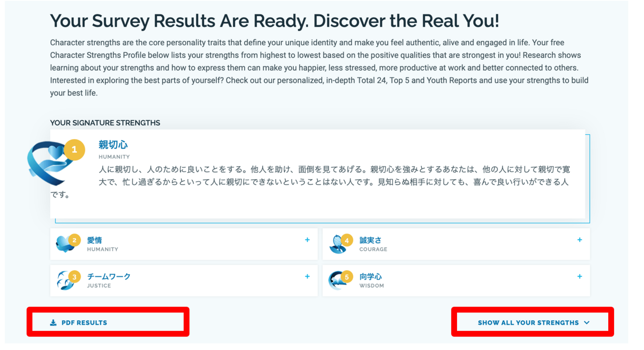
Task: Click the yellow number 1 rank badge
Action: (74, 149)
